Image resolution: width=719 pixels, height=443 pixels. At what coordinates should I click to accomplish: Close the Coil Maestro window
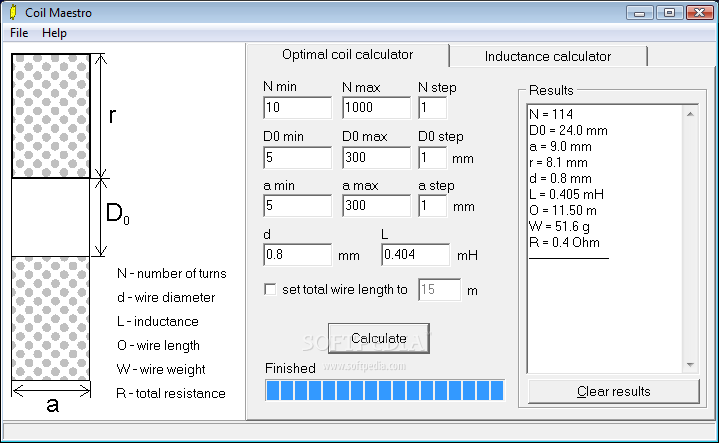(x=700, y=12)
